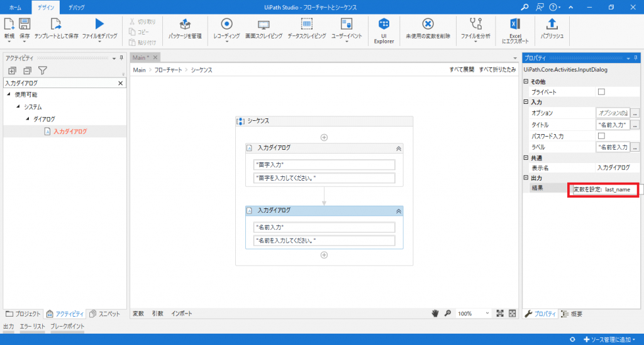The image size is (644, 345).
Task: Collapse all activities tree icon
Action: tap(27, 71)
